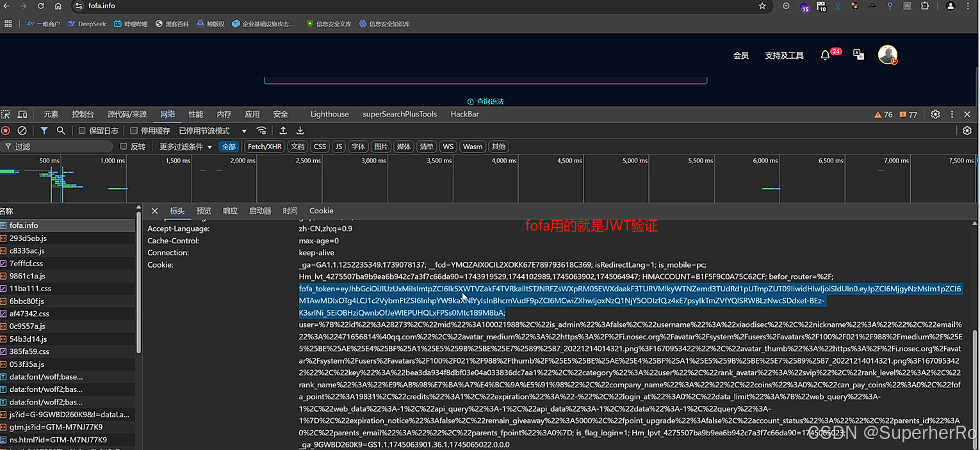Stop recording network log with red record icon
Image resolution: width=980 pixels, height=450 pixels.
(x=6, y=131)
